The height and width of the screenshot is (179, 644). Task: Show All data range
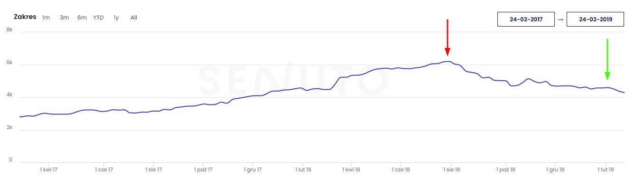pyautogui.click(x=134, y=18)
